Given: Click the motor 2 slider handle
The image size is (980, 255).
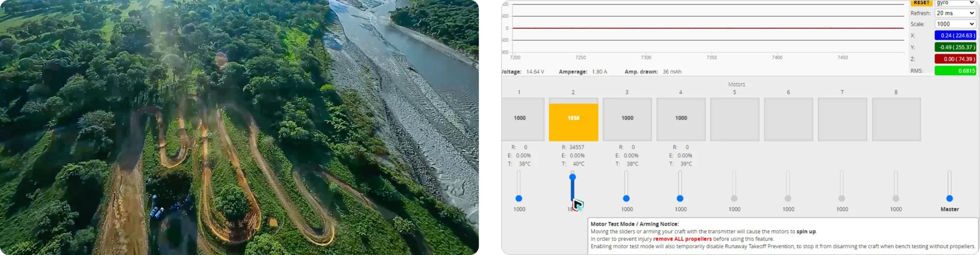Looking at the screenshot, I should click(573, 177).
